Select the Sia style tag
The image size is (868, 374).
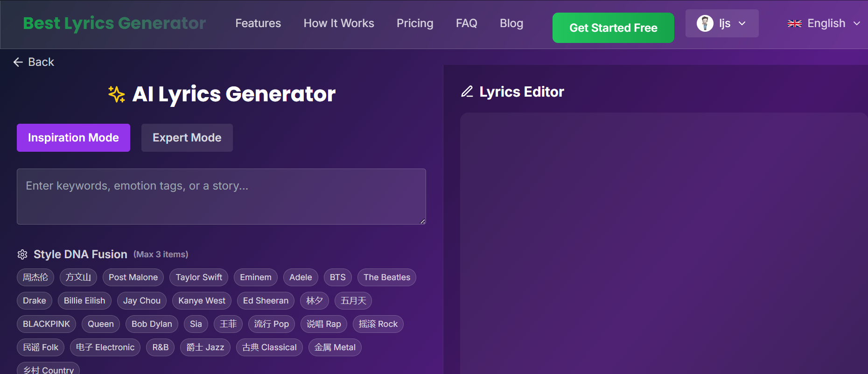tap(196, 324)
